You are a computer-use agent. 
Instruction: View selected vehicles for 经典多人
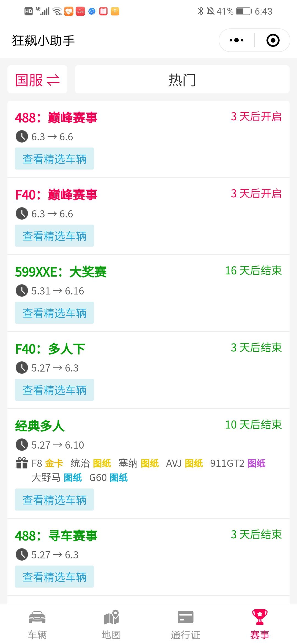point(54,500)
